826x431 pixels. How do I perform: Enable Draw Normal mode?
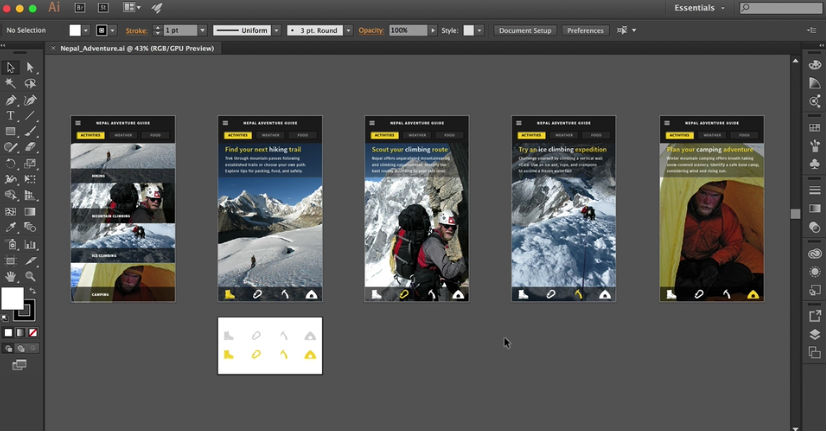coord(8,348)
